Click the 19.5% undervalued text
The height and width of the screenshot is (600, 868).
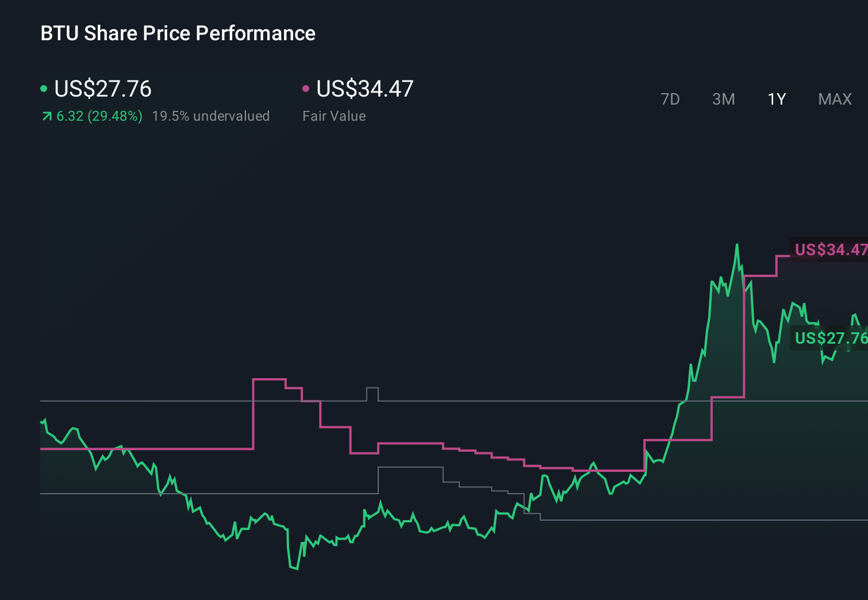click(x=211, y=116)
